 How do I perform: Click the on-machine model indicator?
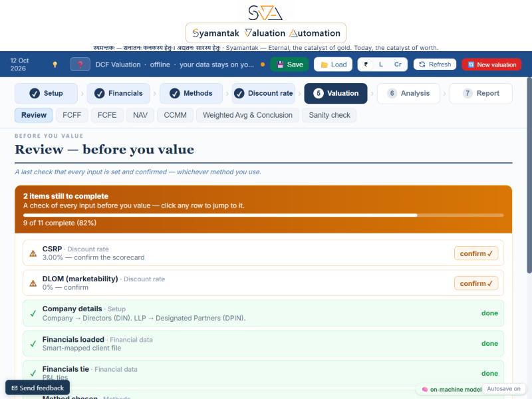pyautogui.click(x=452, y=390)
